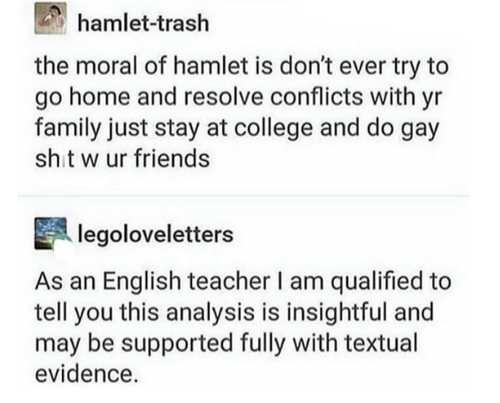Click the line 'family just stay at college'

pyautogui.click(x=237, y=128)
